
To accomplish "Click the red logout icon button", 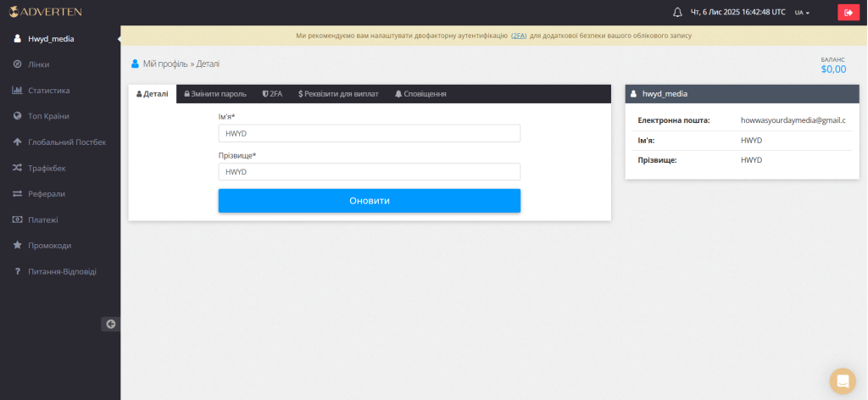I will click(849, 13).
